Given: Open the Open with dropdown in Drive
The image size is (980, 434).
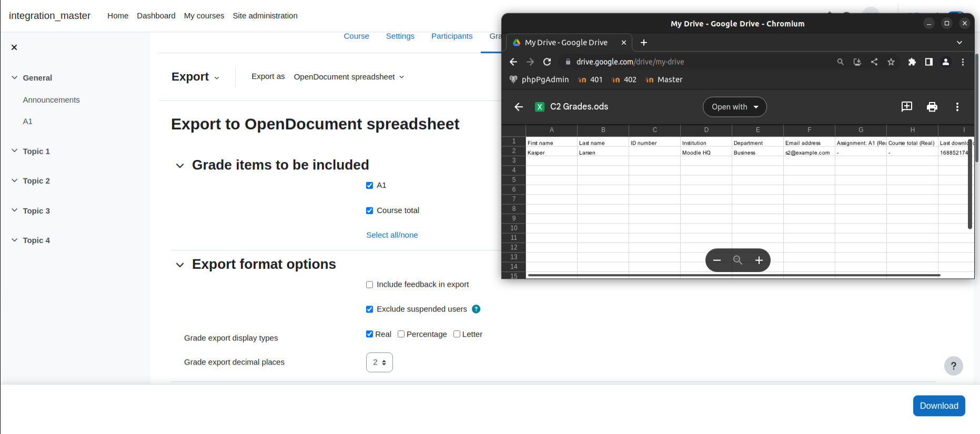Looking at the screenshot, I should [x=735, y=107].
